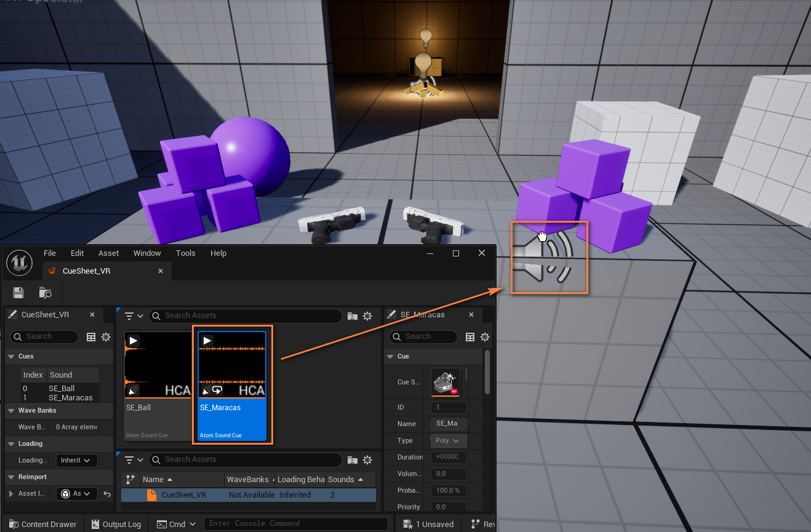Screen dimensions: 811x532
Task: Open property matrix grid icon in CueSheet_VR panel
Action: (x=91, y=337)
